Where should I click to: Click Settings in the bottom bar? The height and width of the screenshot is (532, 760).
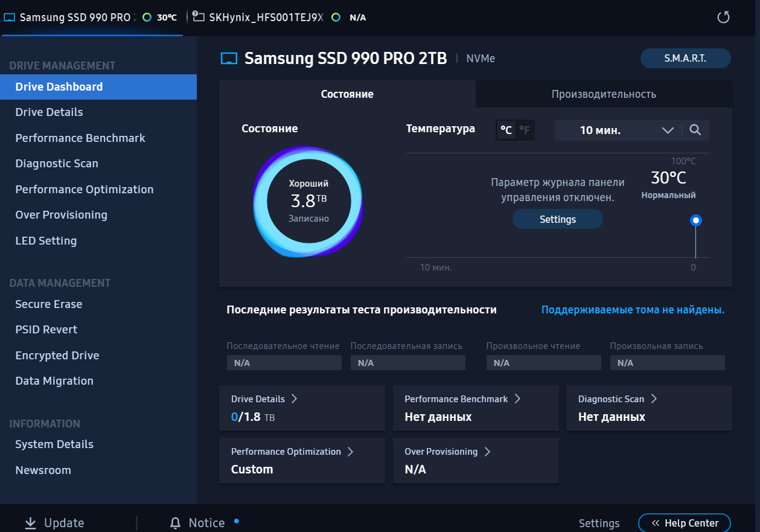click(599, 524)
